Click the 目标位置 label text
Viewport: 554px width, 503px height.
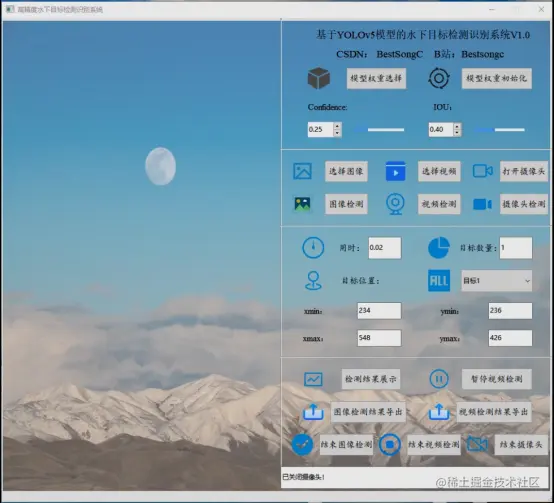[360, 281]
